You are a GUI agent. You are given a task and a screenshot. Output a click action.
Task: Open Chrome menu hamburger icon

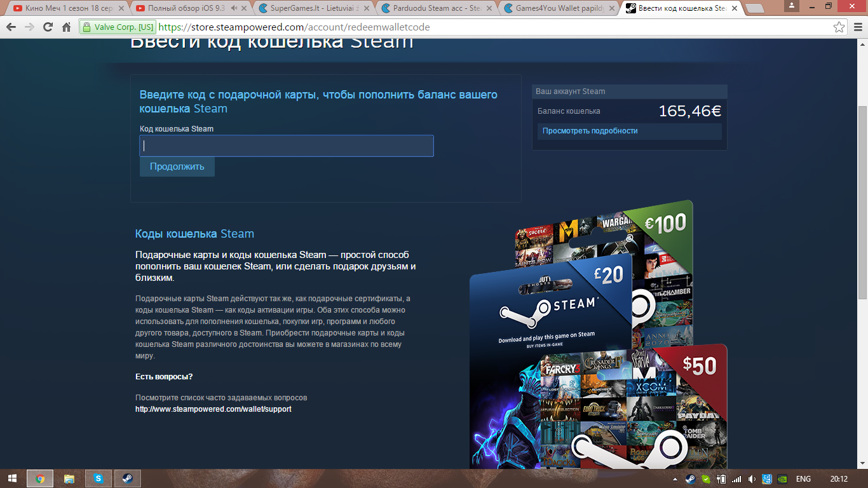(x=857, y=27)
